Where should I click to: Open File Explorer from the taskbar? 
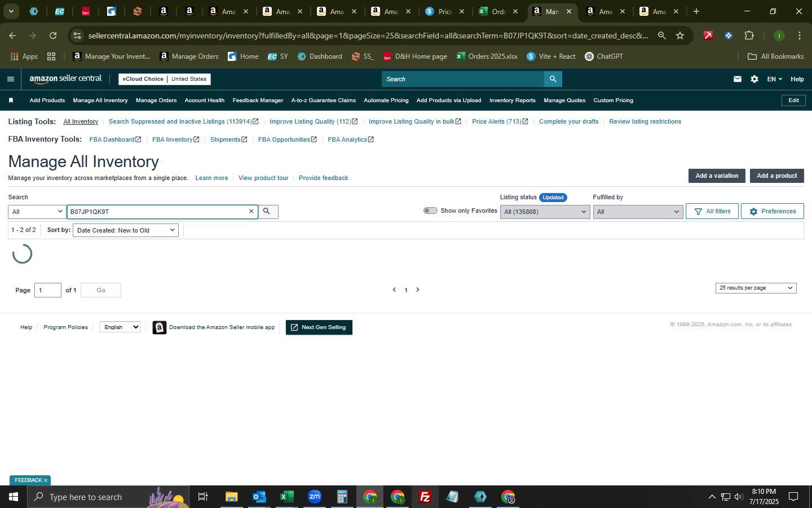pos(231,497)
